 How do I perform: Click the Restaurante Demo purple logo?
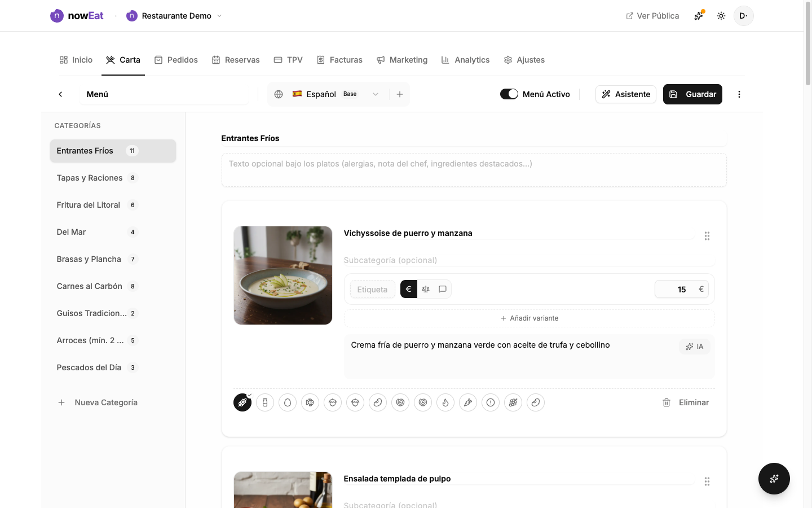(132, 16)
